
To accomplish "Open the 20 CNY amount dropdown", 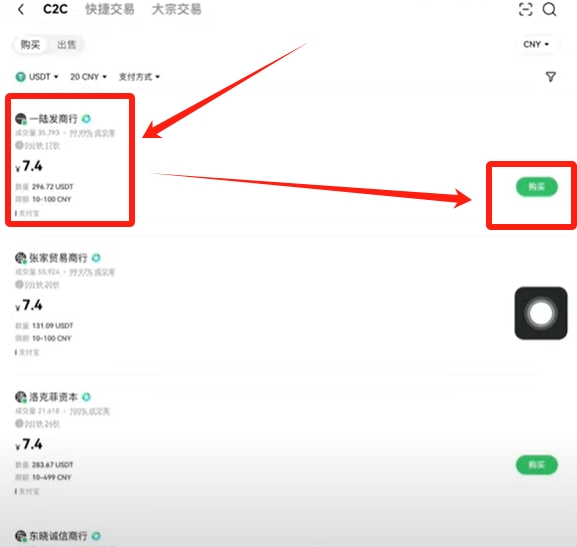I will (88, 77).
